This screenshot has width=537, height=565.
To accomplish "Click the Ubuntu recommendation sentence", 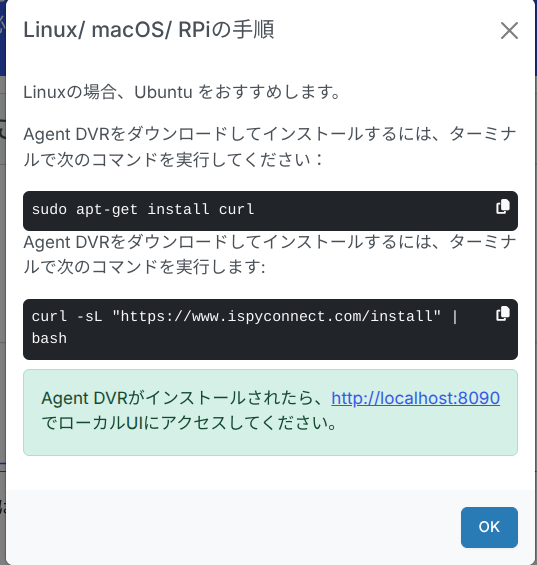I will point(182,92).
